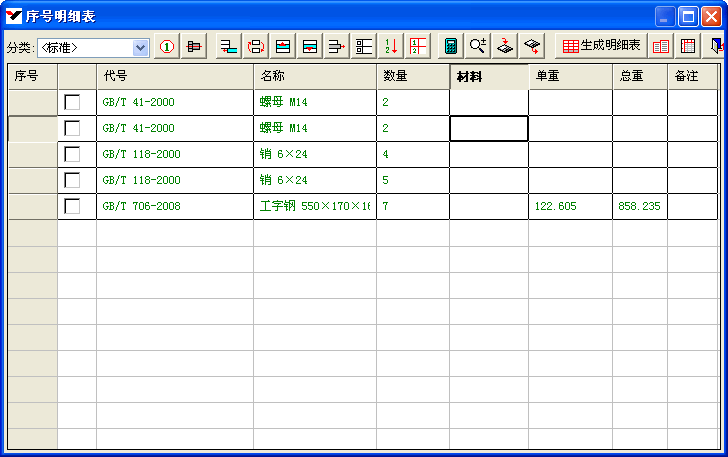Check the box for first 螺母 M14 row
The width and height of the screenshot is (728, 457).
72,102
